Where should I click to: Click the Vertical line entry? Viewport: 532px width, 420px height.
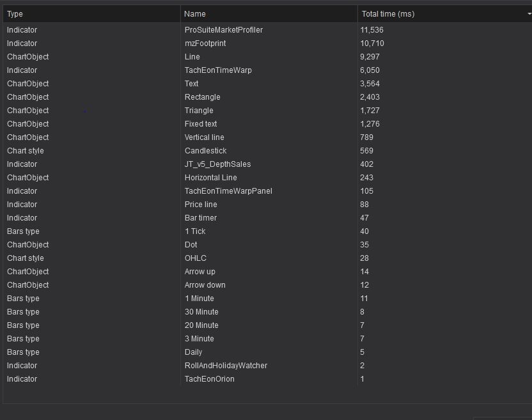point(204,137)
